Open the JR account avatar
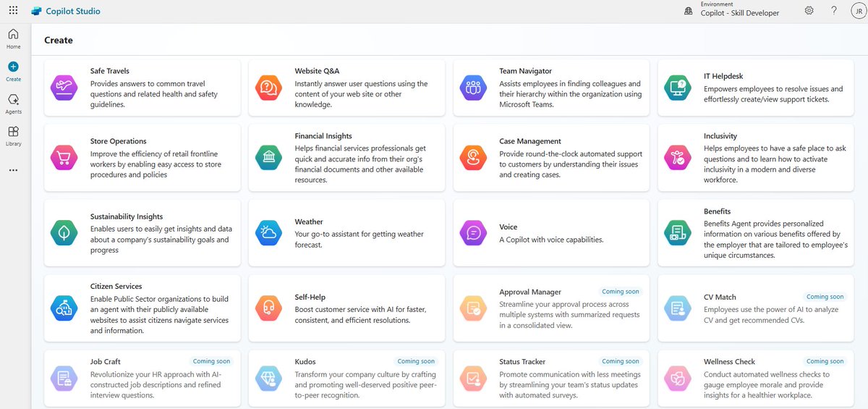This screenshot has width=868, height=409. point(857,11)
